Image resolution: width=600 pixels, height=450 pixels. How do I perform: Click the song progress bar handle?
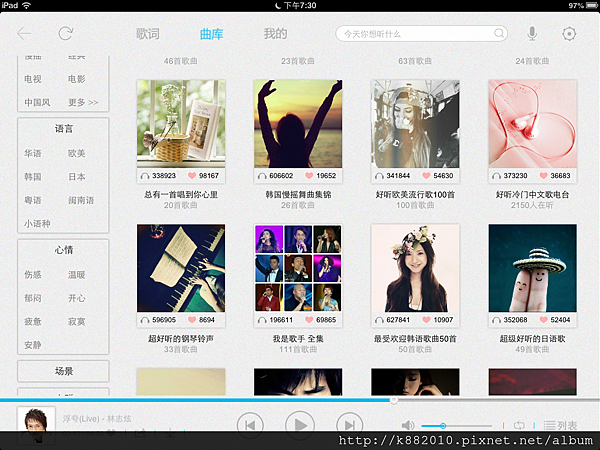[x=393, y=400]
